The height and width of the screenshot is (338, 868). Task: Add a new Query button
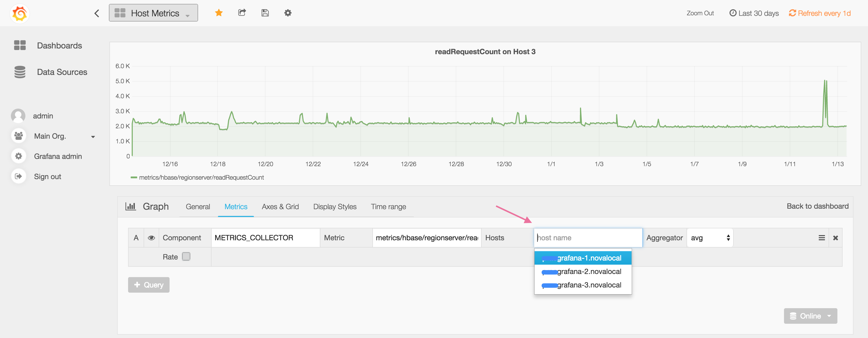[149, 285]
